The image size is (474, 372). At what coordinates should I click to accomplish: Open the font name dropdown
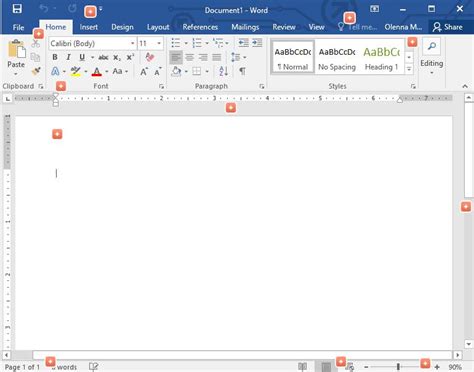[132, 43]
